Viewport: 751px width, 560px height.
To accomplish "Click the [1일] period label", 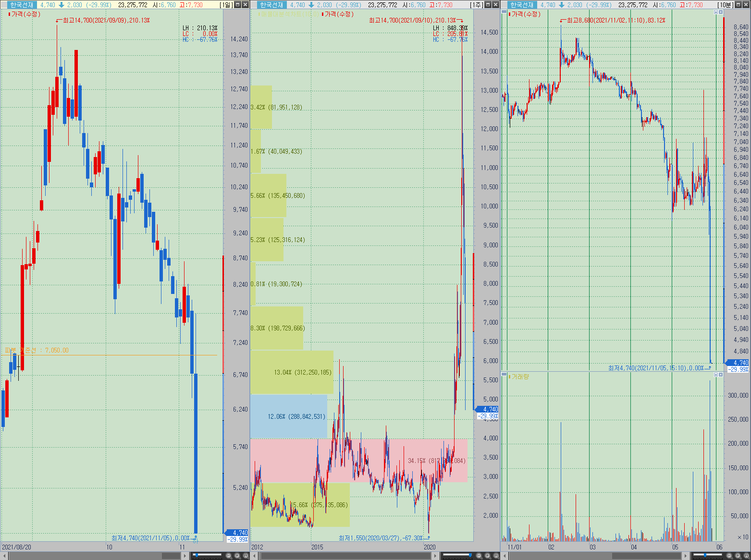I will [226, 5].
